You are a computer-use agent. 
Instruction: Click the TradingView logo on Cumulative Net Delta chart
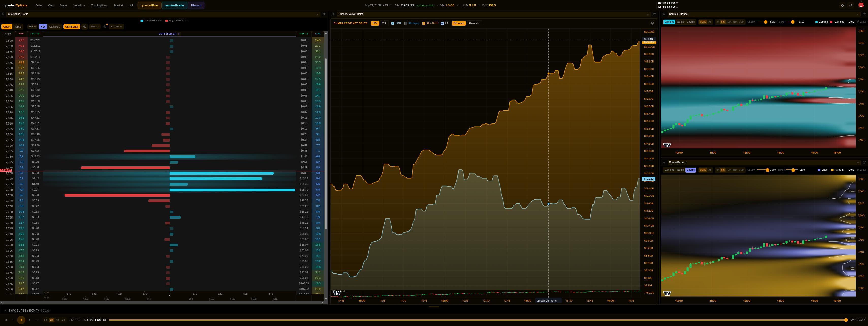tap(337, 293)
